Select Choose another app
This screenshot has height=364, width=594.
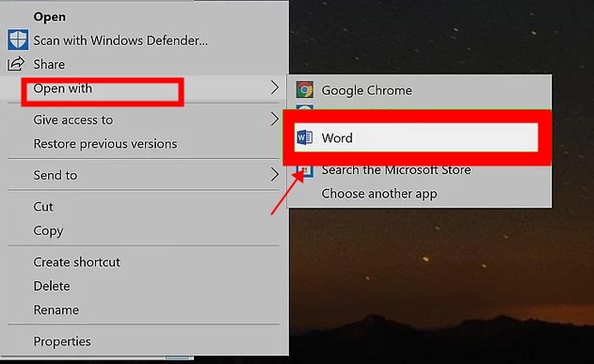coord(379,194)
